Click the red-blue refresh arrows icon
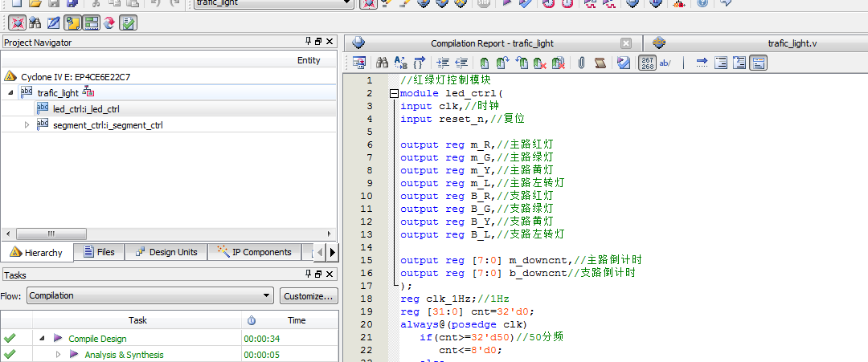The height and width of the screenshot is (362, 868). click(109, 22)
